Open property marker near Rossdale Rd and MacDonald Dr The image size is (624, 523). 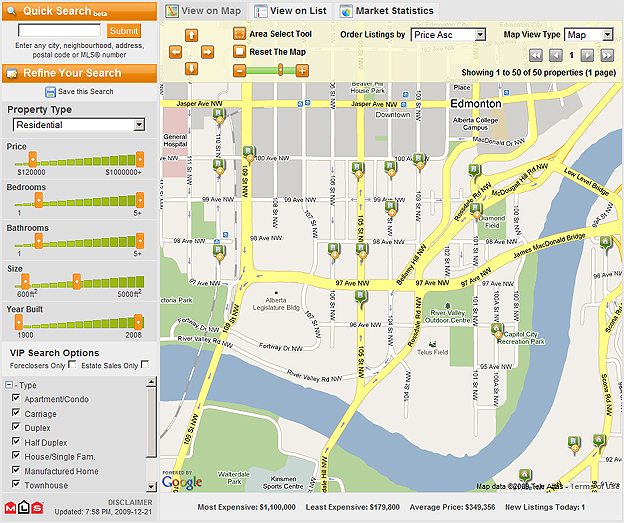coord(474,172)
